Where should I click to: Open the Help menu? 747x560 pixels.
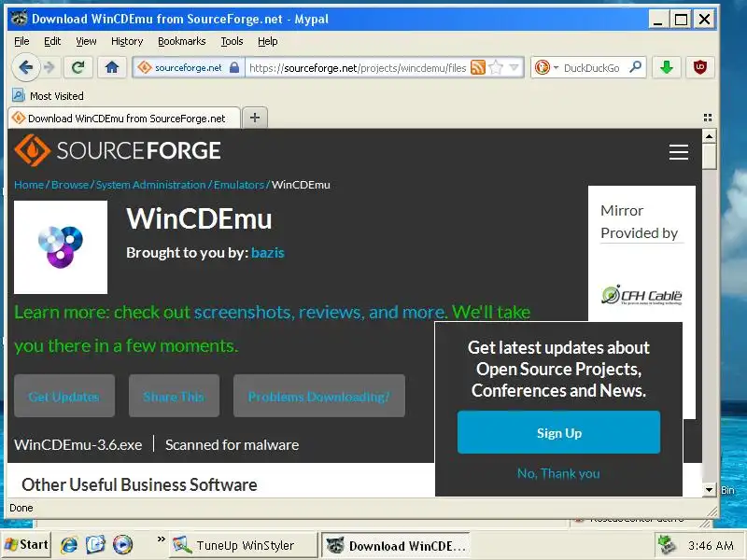267,41
